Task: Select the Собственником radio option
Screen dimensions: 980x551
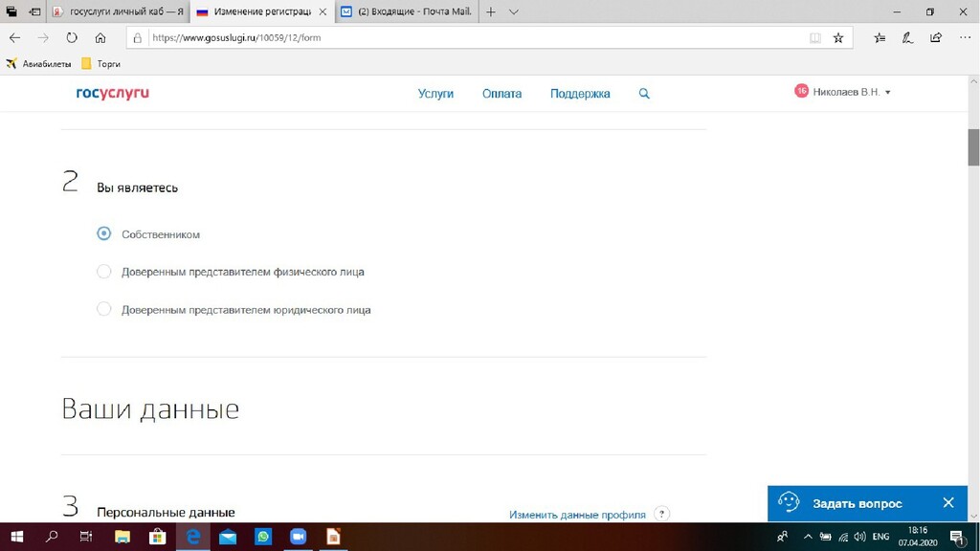Action: pyautogui.click(x=103, y=233)
